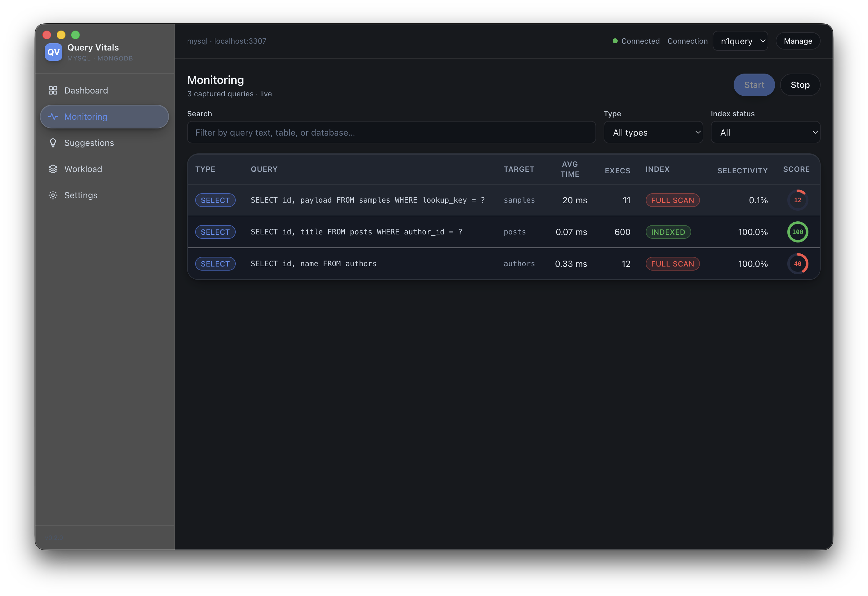Click the Dashboard grid icon

click(x=53, y=90)
